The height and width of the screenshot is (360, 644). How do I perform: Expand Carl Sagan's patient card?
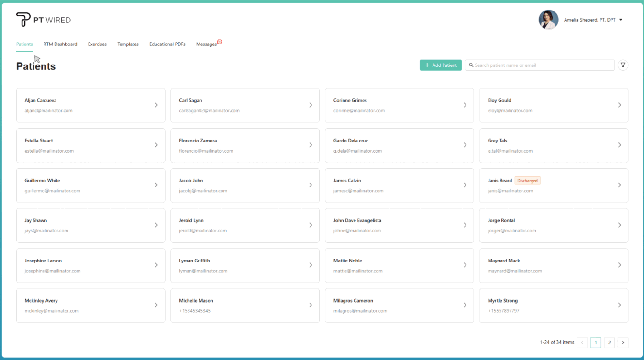(245, 105)
